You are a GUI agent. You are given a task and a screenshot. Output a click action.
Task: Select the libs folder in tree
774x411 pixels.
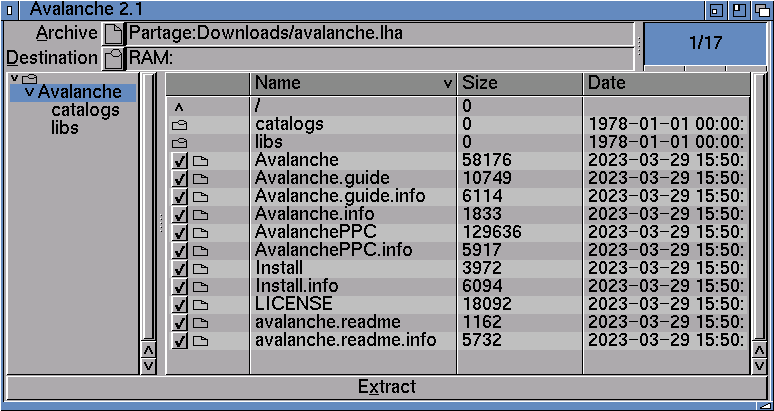pyautogui.click(x=65, y=128)
